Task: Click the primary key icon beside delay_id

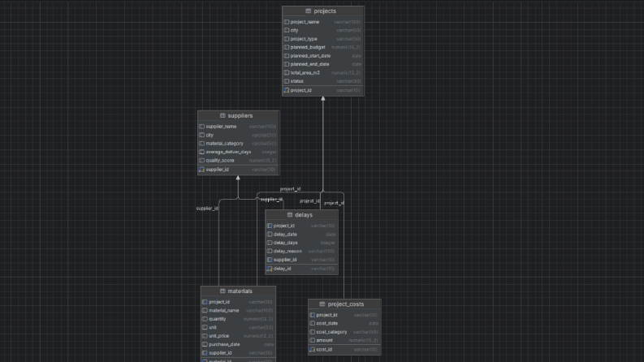Action: pos(270,269)
